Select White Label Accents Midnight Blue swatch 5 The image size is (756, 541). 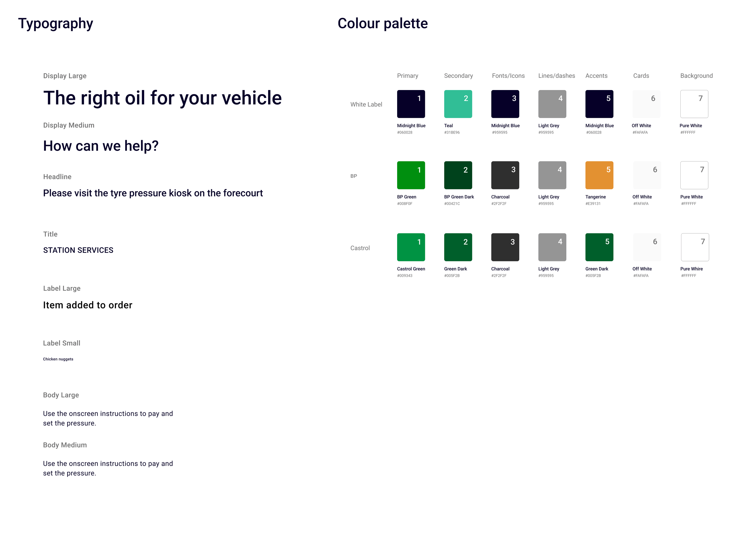click(599, 104)
